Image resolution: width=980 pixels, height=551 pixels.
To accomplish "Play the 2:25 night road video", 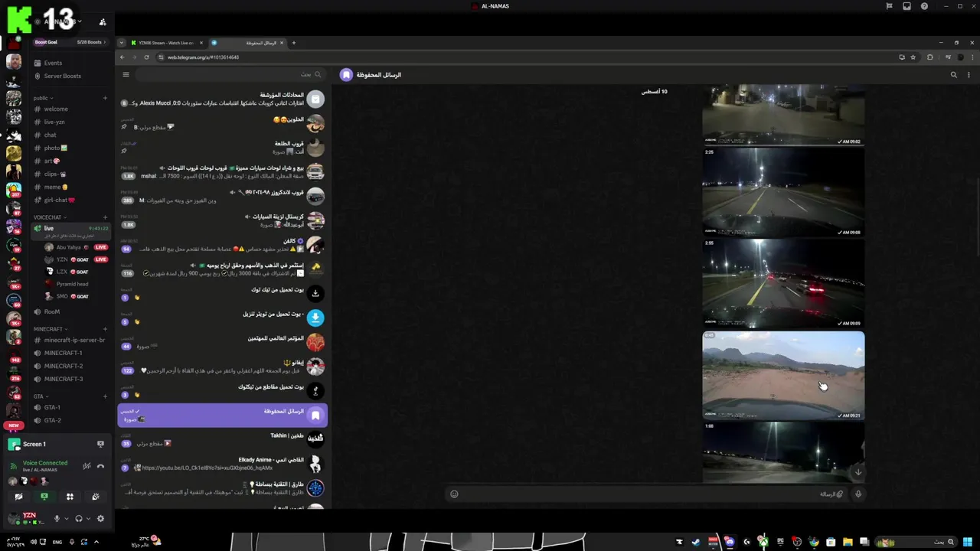I will [783, 192].
